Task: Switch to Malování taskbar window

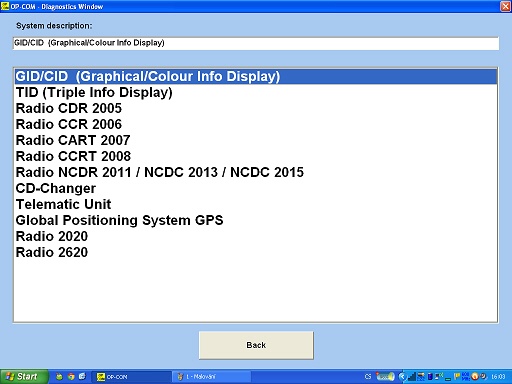Action: click(x=211, y=377)
